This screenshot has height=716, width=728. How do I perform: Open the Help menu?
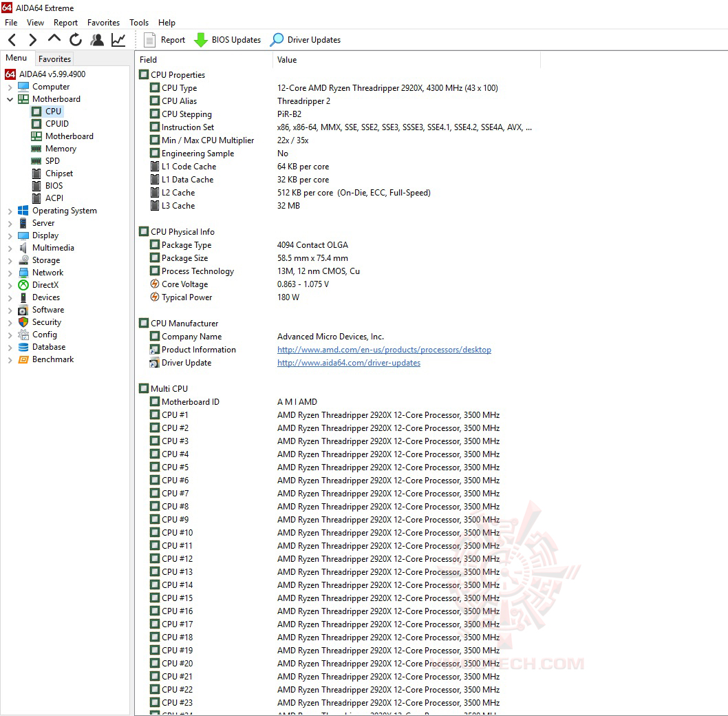point(167,22)
